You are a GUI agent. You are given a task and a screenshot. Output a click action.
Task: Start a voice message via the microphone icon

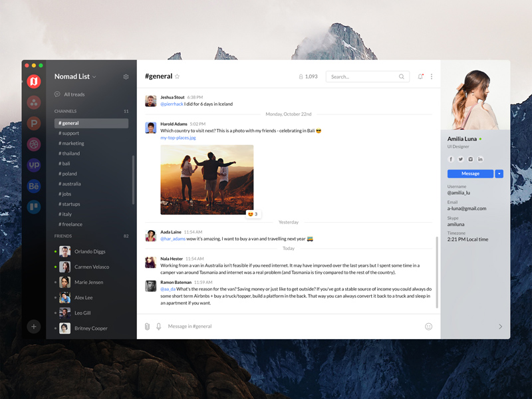[159, 327]
